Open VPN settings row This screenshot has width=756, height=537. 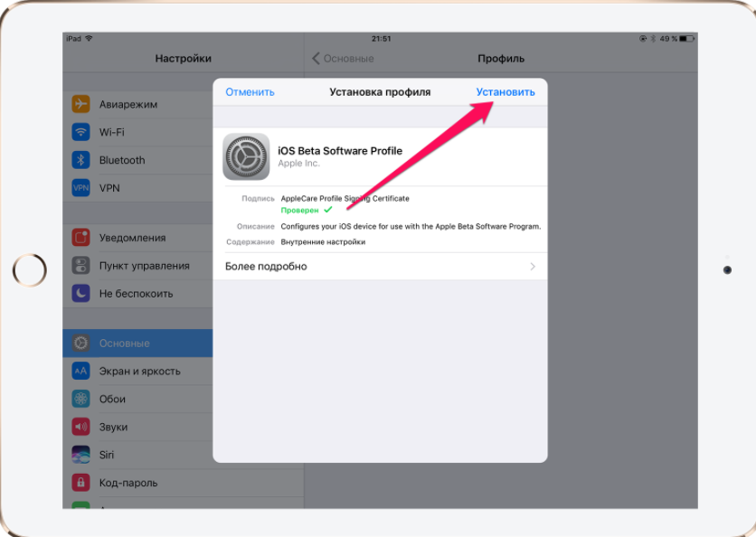click(137, 188)
